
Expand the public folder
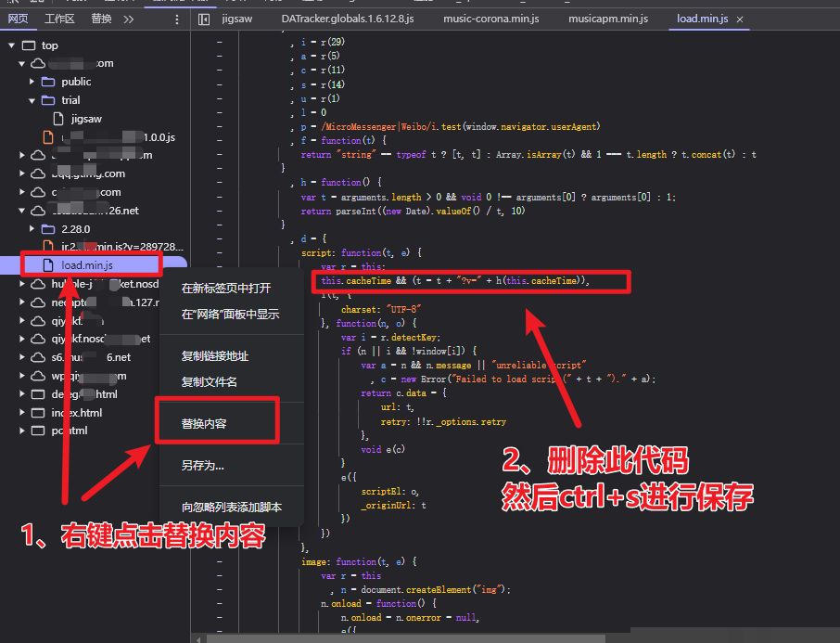[x=31, y=81]
